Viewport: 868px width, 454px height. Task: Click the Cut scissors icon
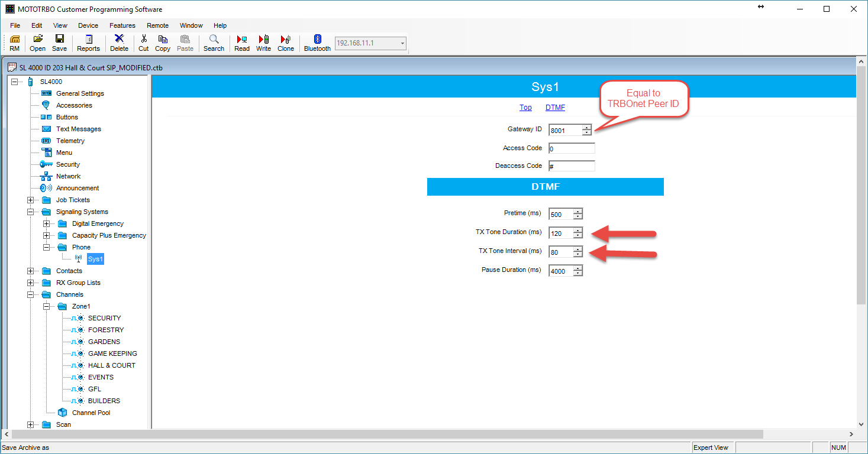click(x=144, y=43)
